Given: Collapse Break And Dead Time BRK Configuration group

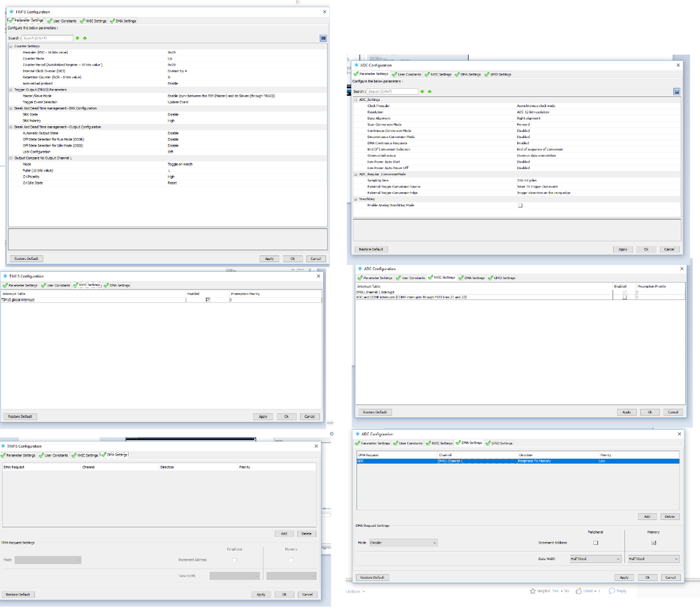Looking at the screenshot, I should (x=11, y=109).
